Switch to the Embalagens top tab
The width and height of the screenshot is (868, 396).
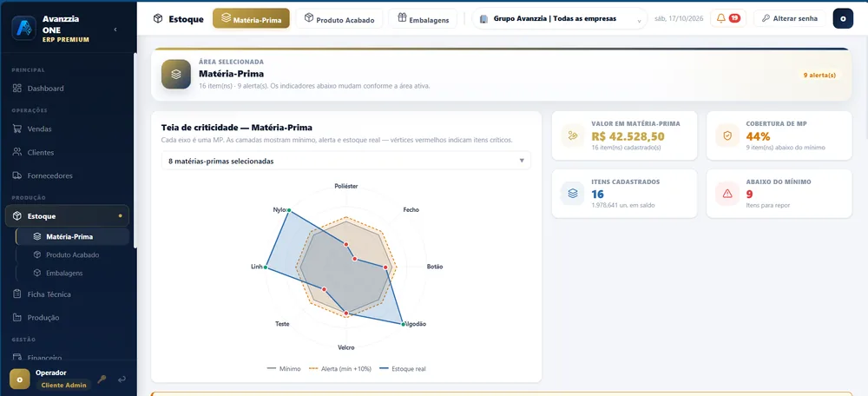coord(423,18)
